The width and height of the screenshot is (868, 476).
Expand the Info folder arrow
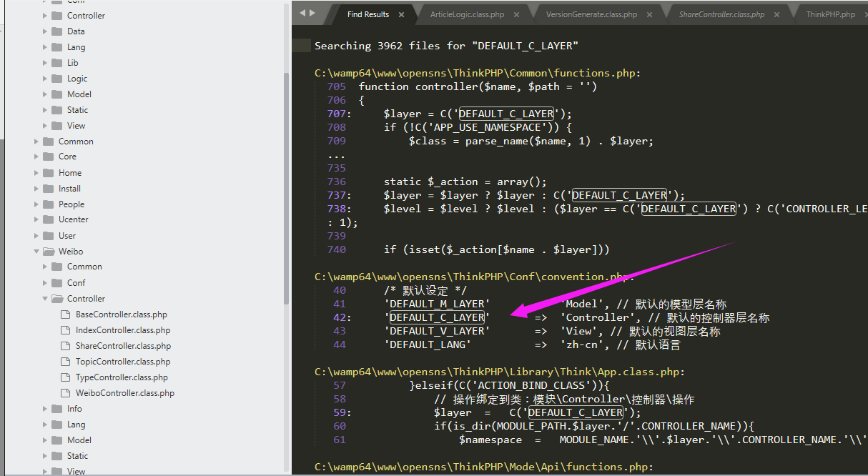(45, 409)
